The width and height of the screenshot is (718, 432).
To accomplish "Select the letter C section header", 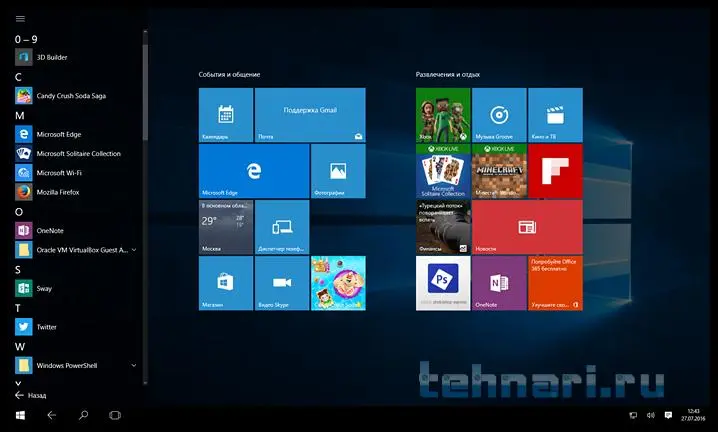I will tap(18, 77).
